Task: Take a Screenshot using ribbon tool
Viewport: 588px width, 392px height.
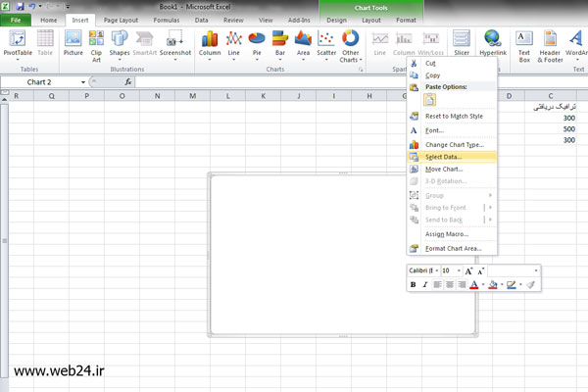Action: (175, 45)
